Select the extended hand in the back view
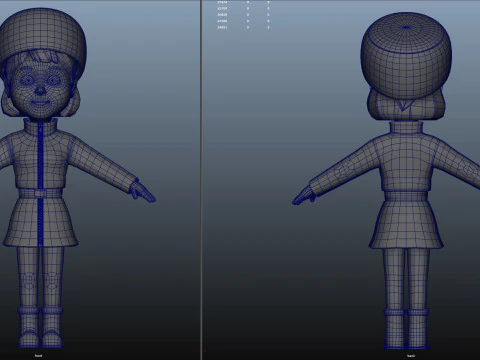This screenshot has width=480, height=360. coord(303,196)
